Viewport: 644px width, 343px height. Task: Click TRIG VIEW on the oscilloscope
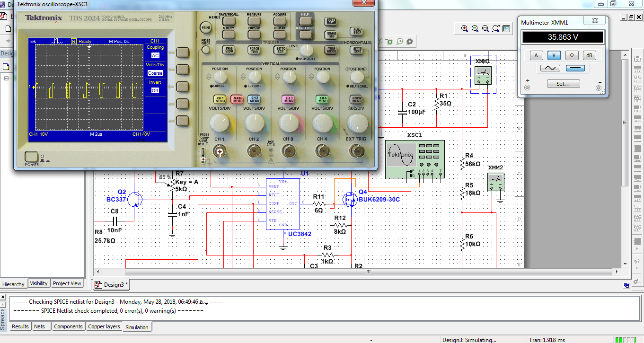(x=229, y=50)
